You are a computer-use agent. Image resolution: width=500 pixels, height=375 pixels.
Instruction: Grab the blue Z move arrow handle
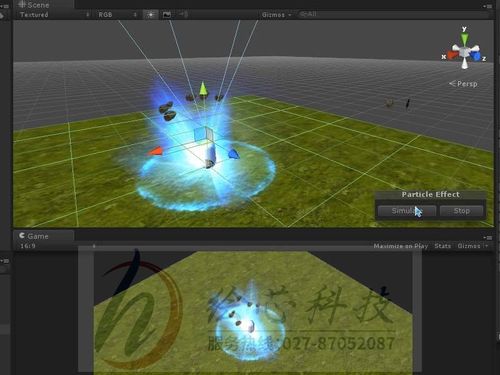(x=234, y=154)
